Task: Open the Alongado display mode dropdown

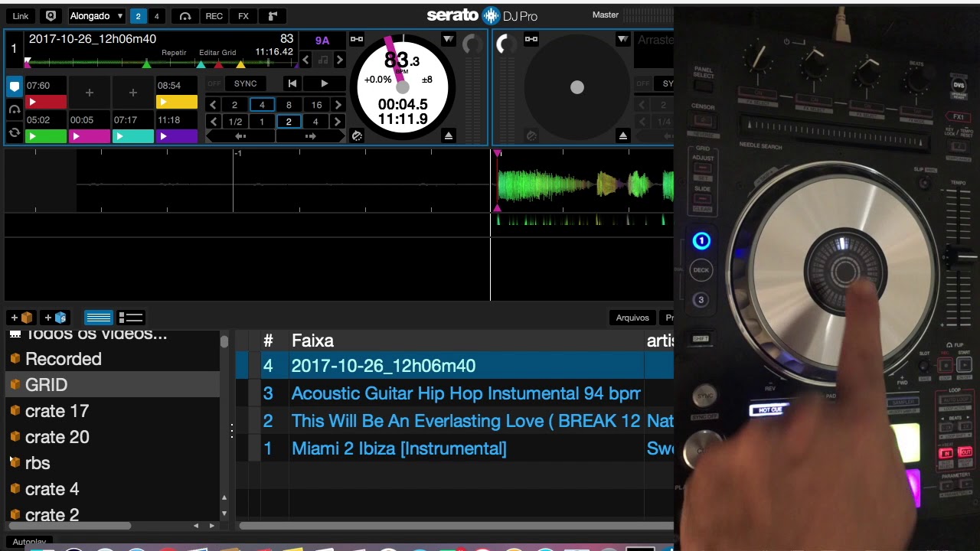Action: pos(96,15)
